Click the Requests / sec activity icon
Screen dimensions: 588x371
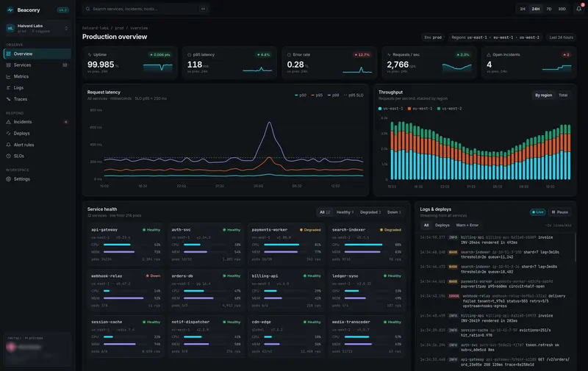click(x=389, y=54)
